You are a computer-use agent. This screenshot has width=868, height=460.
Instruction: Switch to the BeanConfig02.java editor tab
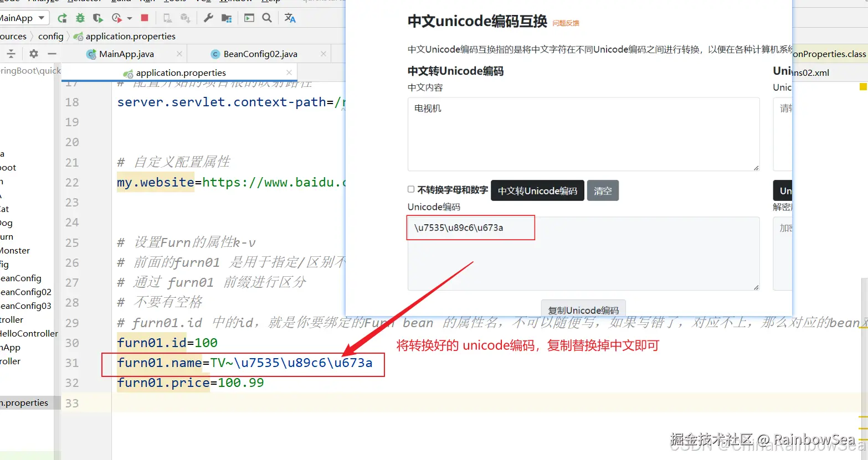260,54
